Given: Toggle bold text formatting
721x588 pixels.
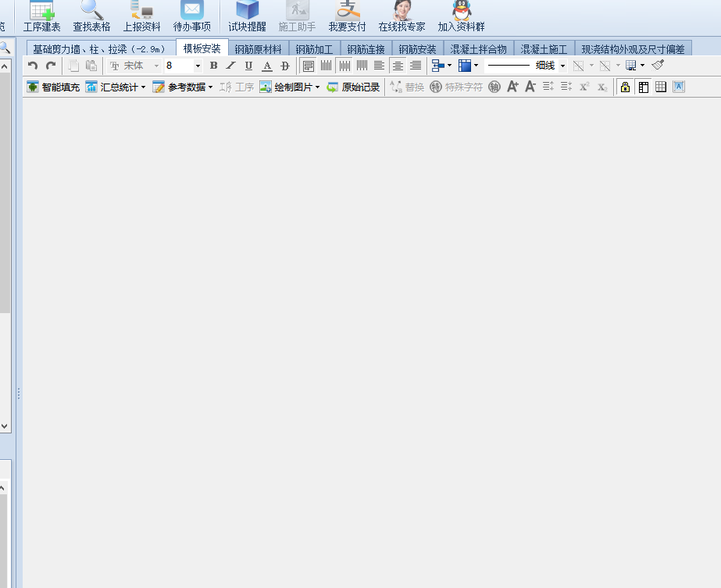Looking at the screenshot, I should (x=213, y=66).
